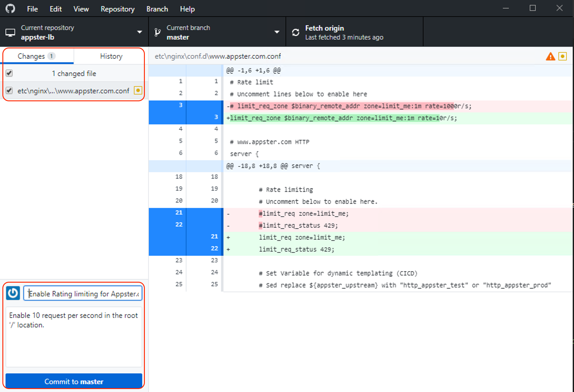Focus the commit summary input field
This screenshot has width=574, height=392.
[x=83, y=293]
